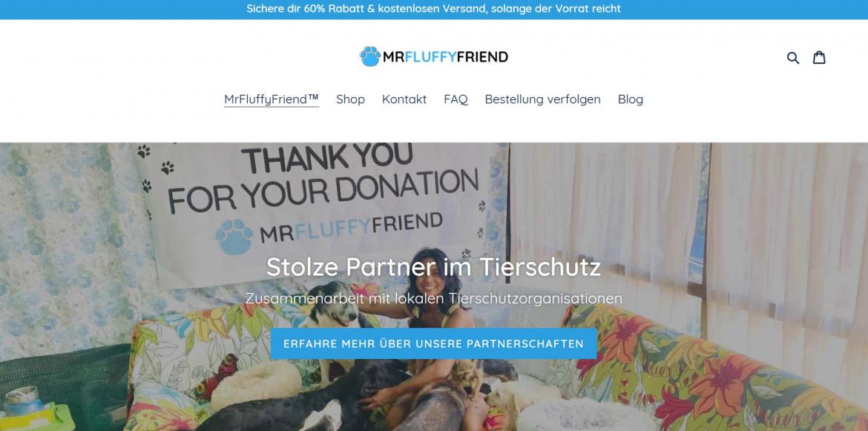
Task: Click the Zusammenarbeit mit lokalen Tierschutzorganisationen subtitle
Action: tap(433, 298)
